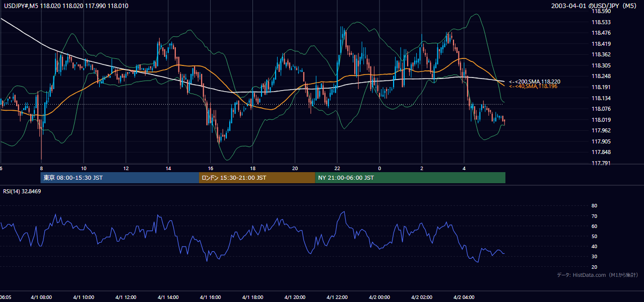Image resolution: width=644 pixels, height=302 pixels.
Task: Click price axis value 118.191
Action: click(601, 87)
